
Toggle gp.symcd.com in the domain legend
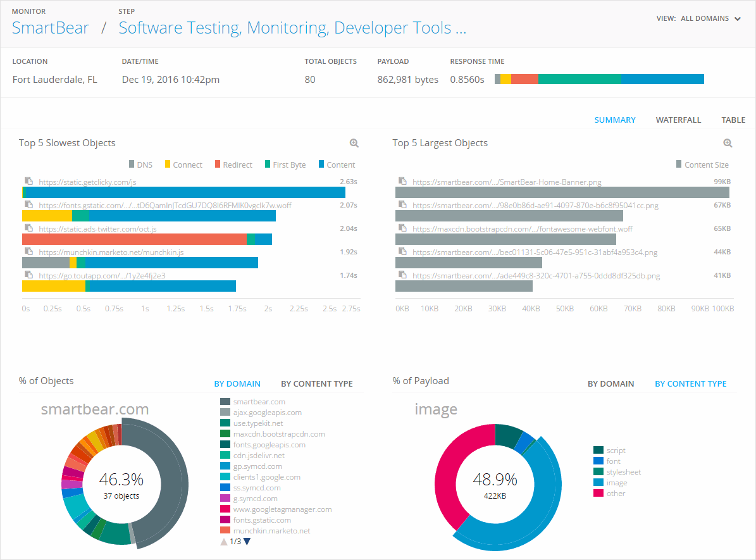click(252, 466)
